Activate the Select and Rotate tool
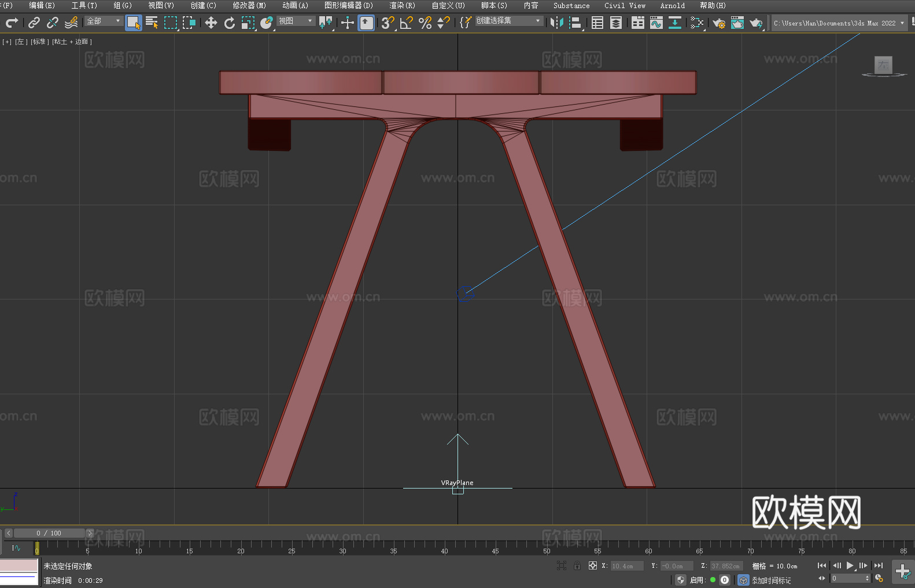 pyautogui.click(x=230, y=23)
